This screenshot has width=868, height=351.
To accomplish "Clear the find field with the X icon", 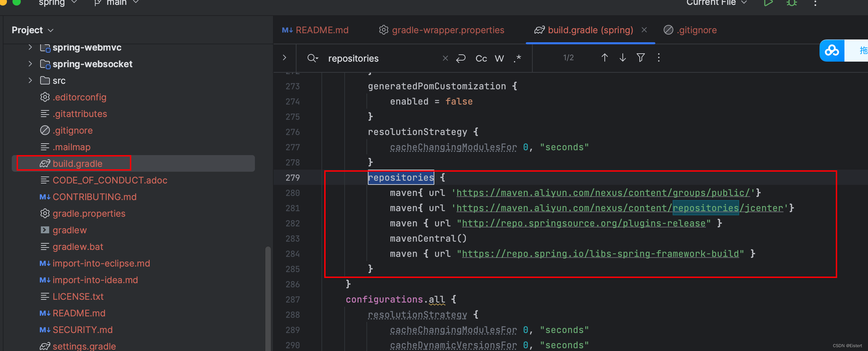I will pyautogui.click(x=445, y=58).
